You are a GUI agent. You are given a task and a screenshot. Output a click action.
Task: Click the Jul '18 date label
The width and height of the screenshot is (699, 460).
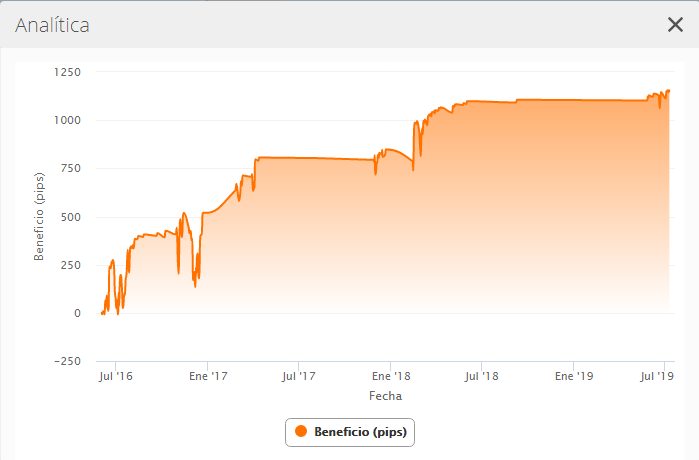click(x=481, y=376)
